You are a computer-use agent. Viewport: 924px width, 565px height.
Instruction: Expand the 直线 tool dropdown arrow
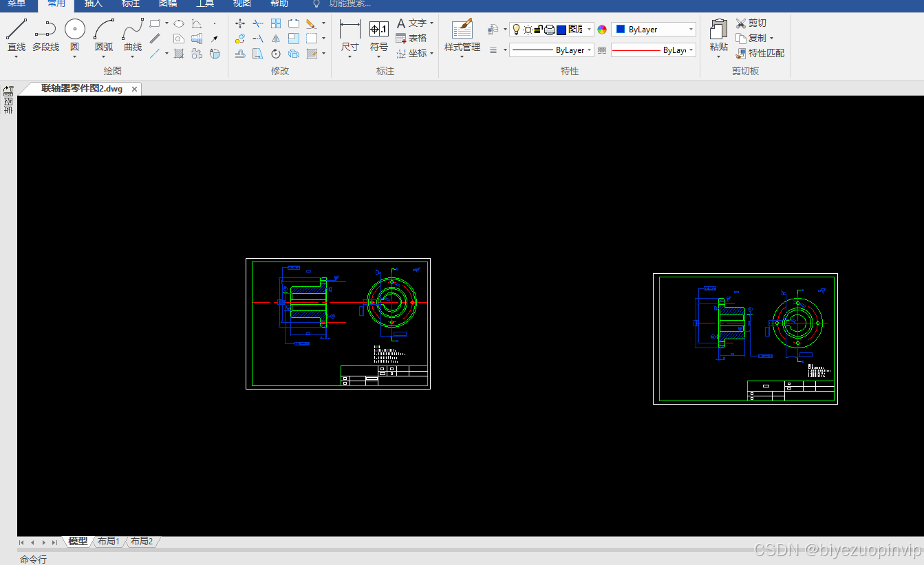pyautogui.click(x=17, y=57)
